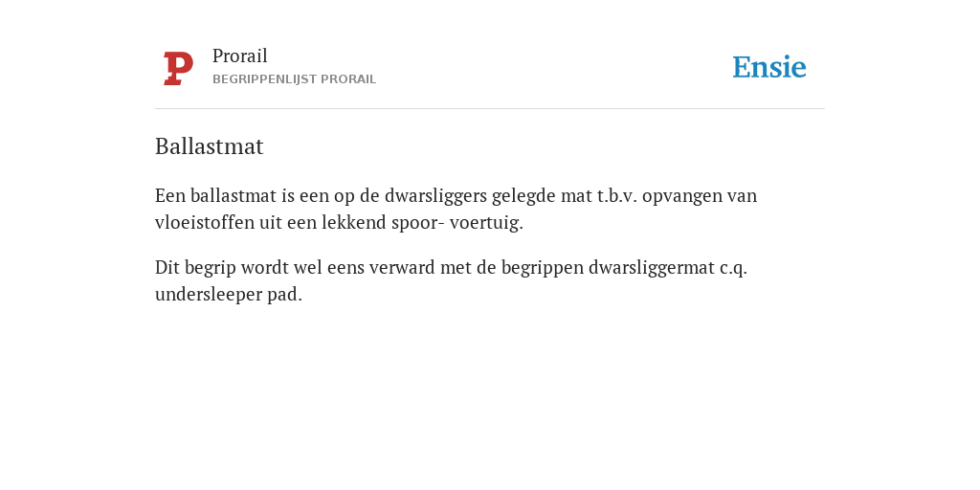Viewport: 980px width, 490px height.
Task: Open BEGRIPPENLIJST PRORAIL subtitle link
Action: [295, 79]
